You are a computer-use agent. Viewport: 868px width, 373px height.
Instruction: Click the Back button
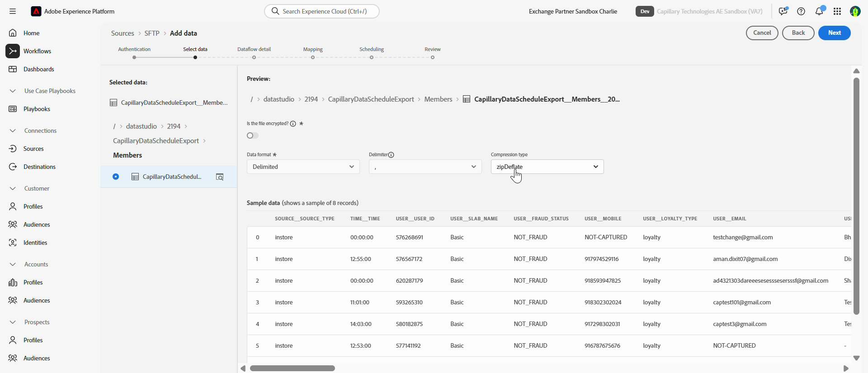click(x=798, y=33)
